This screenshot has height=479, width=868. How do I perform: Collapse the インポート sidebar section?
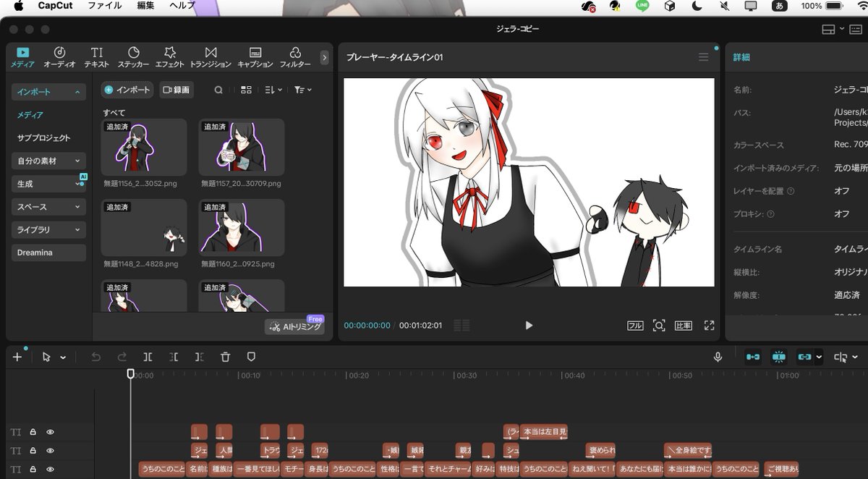point(48,92)
